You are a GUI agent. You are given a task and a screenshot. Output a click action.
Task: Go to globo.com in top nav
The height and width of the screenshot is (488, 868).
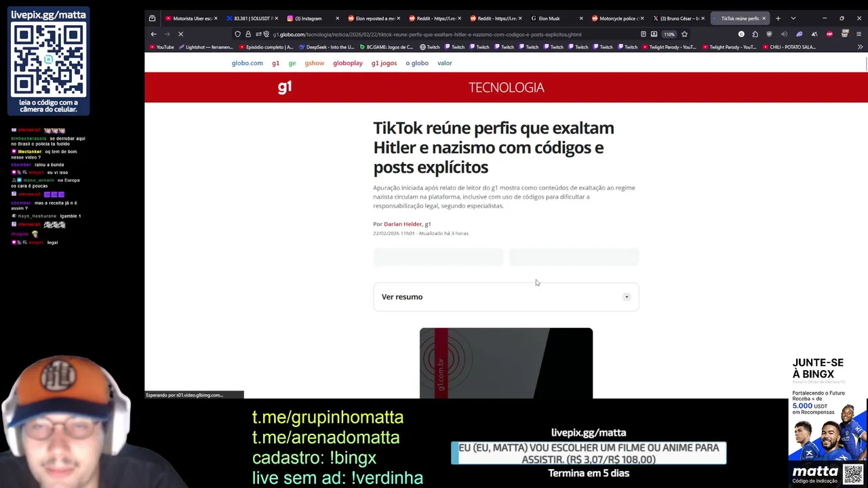(247, 63)
